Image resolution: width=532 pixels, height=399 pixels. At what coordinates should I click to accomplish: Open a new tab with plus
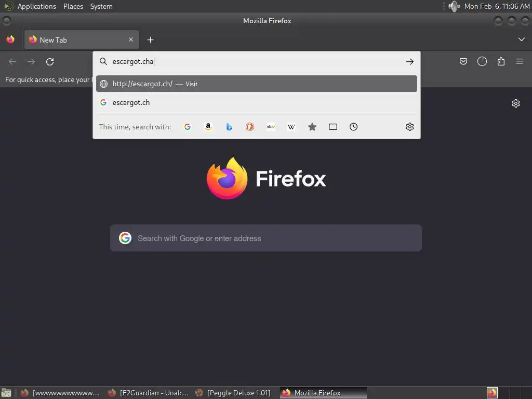[150, 40]
